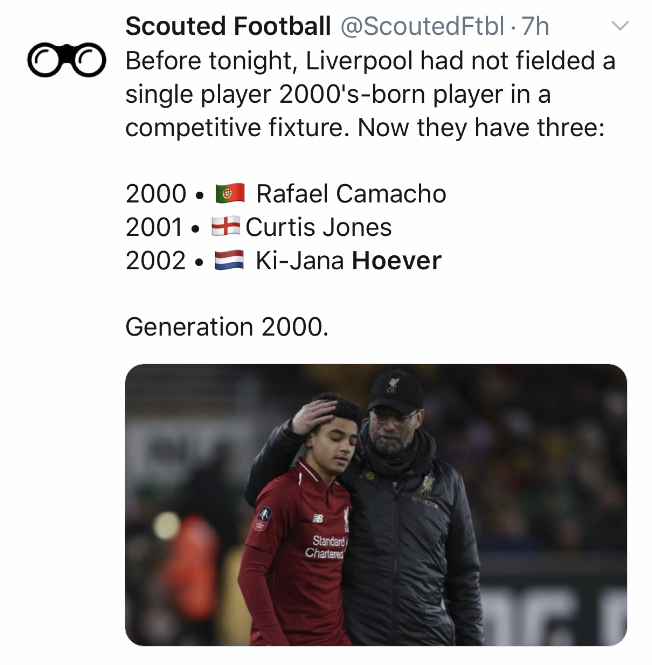Click the Portugal flag emoji

(229, 193)
